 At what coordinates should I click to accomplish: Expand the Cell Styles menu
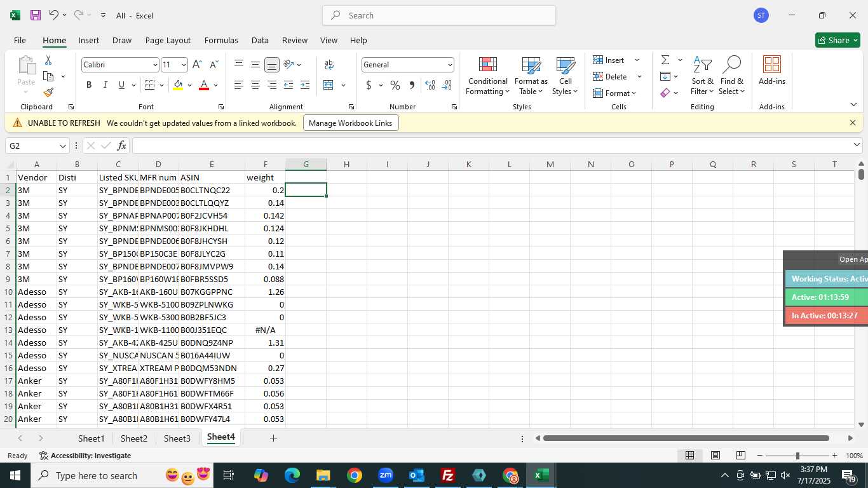pos(565,76)
